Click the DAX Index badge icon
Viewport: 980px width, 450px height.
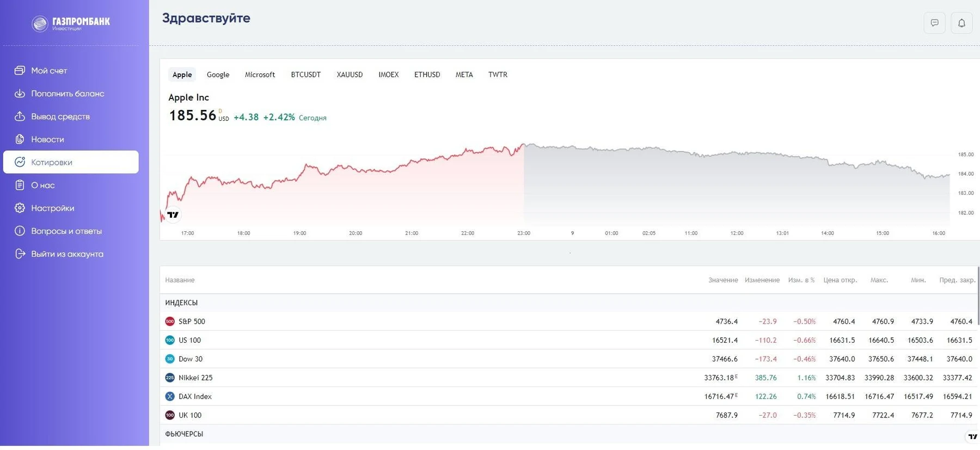[170, 396]
